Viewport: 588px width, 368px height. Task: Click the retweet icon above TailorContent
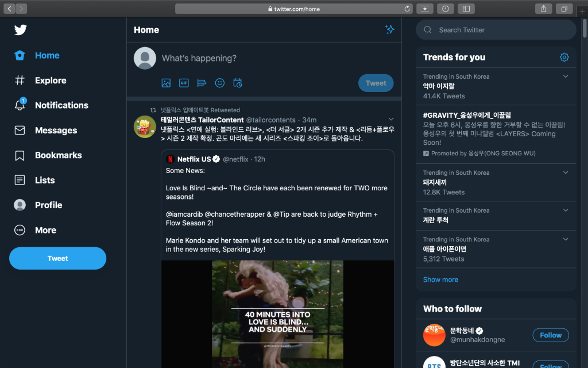[x=153, y=110]
